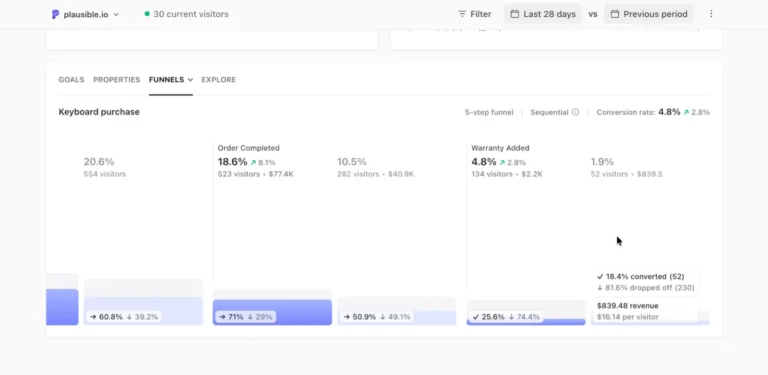
Task: Open the Previous period comparison picker
Action: 648,14
